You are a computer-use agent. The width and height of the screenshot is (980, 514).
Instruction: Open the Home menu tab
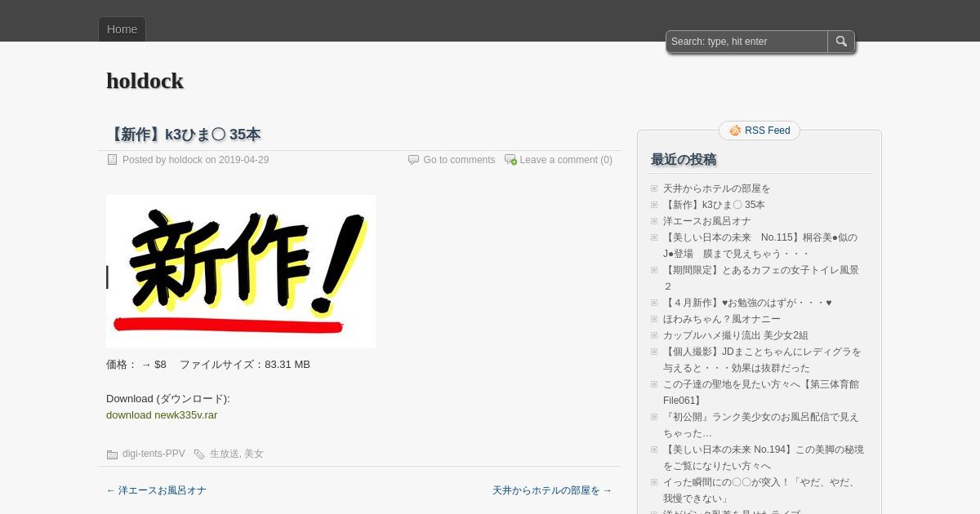coord(122,29)
